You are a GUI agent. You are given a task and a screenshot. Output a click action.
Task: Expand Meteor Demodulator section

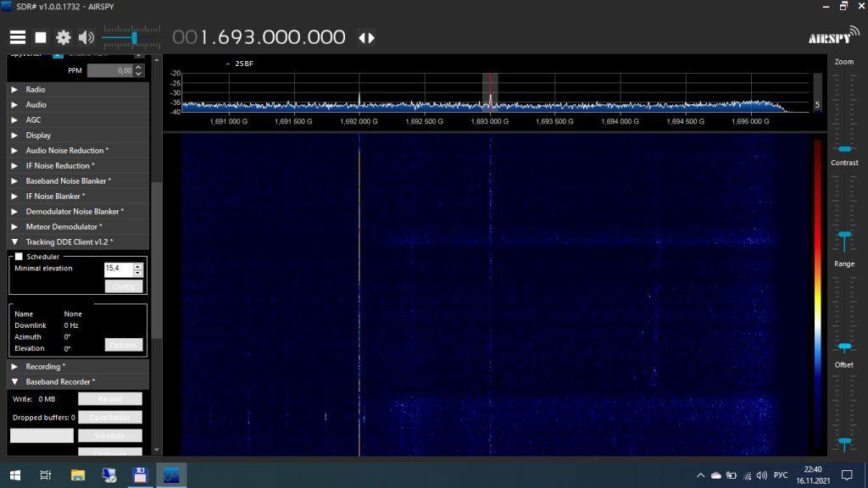tap(78, 227)
